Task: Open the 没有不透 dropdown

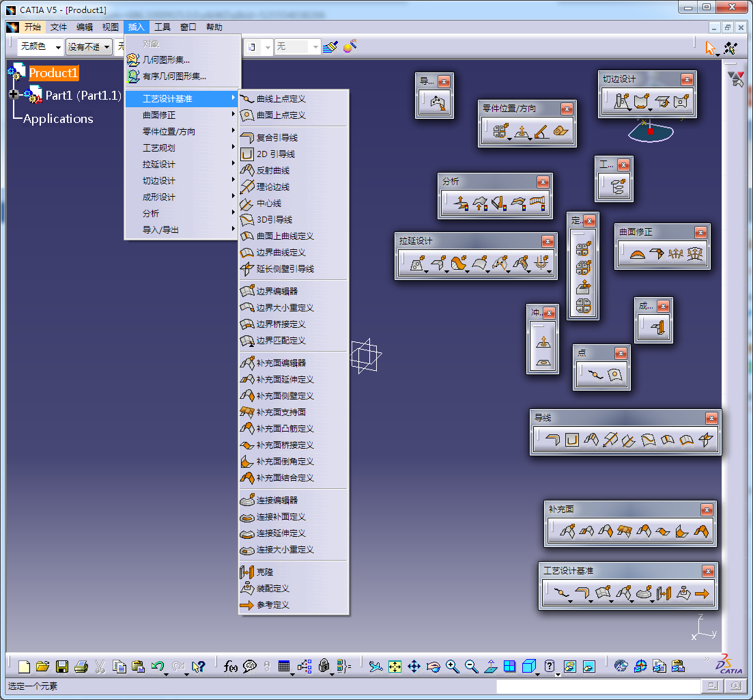Action: [x=89, y=47]
